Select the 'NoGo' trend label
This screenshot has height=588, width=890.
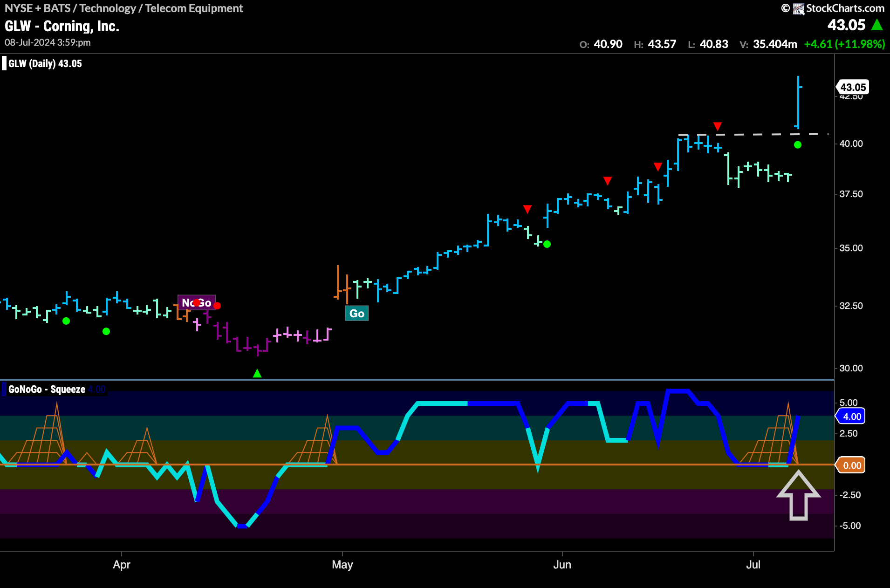pos(196,302)
